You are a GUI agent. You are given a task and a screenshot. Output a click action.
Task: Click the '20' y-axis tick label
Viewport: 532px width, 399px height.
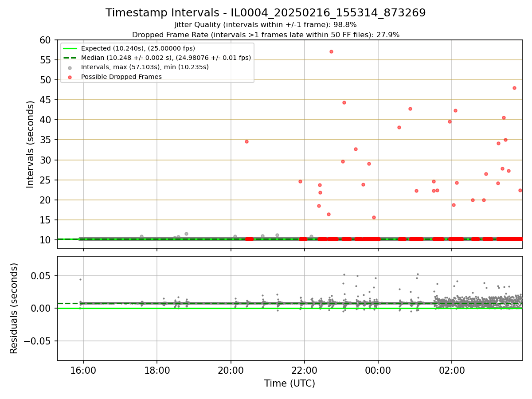46,200
